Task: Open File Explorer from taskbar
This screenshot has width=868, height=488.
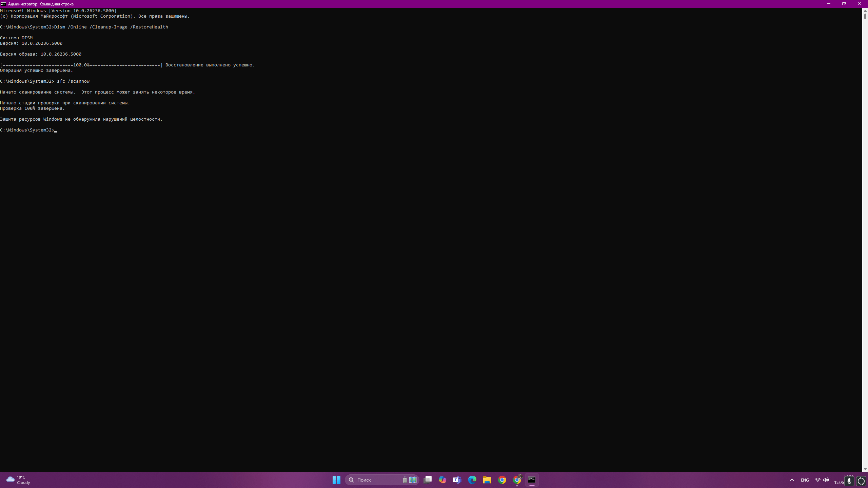Action: point(487,480)
